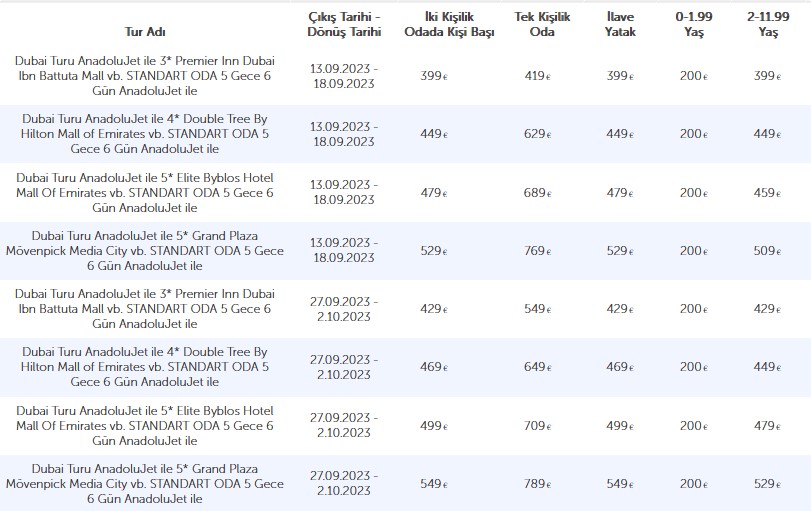Click the 629€ single room price

point(536,134)
